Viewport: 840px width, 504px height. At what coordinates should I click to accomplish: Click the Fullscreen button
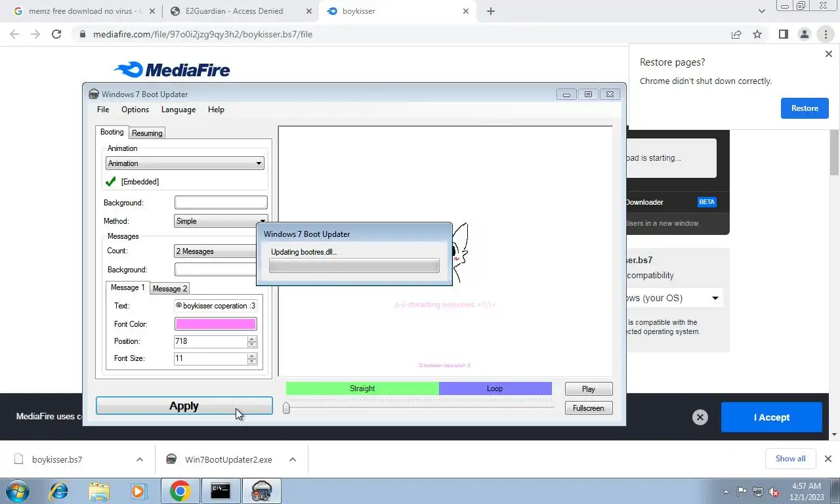pos(589,408)
